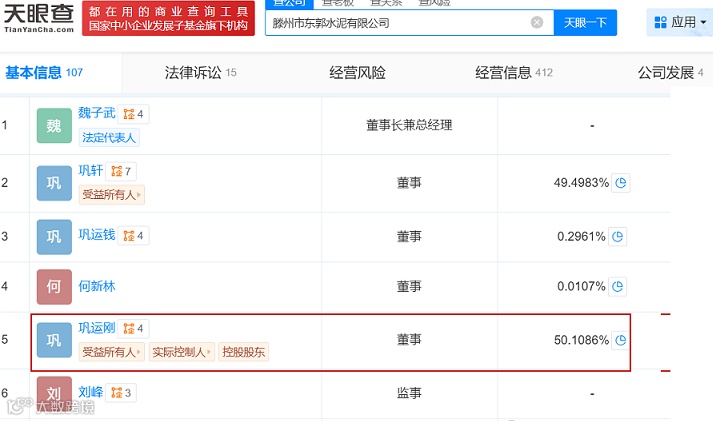The image size is (713, 421).
Task: Click the 0.0107% shareholding value
Action: 581,286
